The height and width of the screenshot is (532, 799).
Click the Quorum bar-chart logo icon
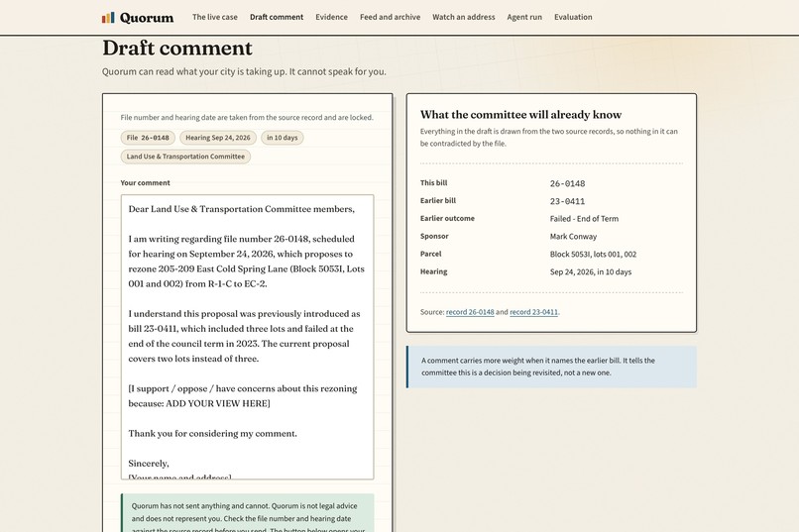click(x=108, y=18)
